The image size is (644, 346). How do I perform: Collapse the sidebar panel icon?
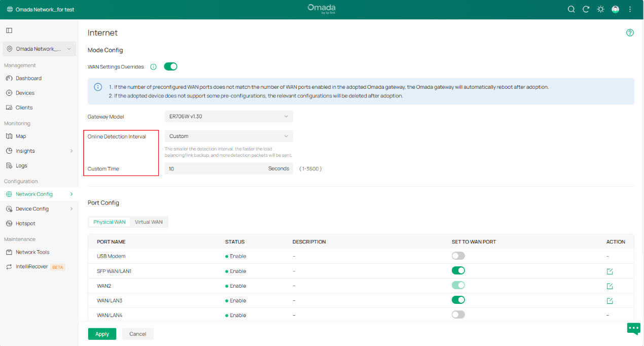click(x=9, y=30)
